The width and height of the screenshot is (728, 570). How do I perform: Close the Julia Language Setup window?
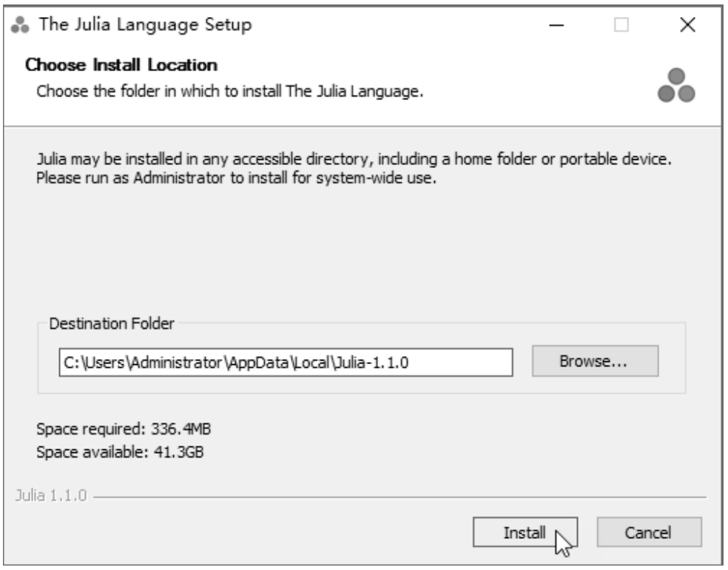(687, 24)
